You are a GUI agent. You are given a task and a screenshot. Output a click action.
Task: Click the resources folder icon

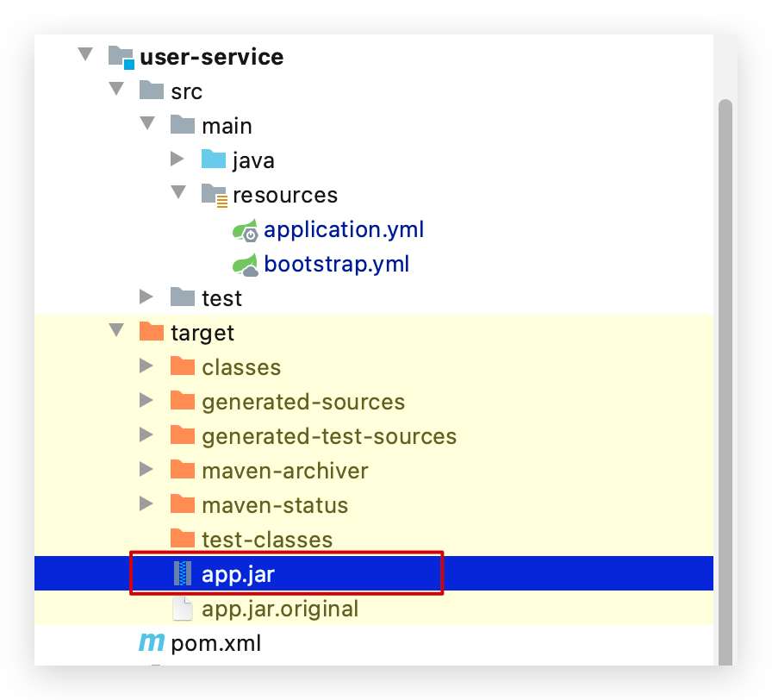[214, 195]
